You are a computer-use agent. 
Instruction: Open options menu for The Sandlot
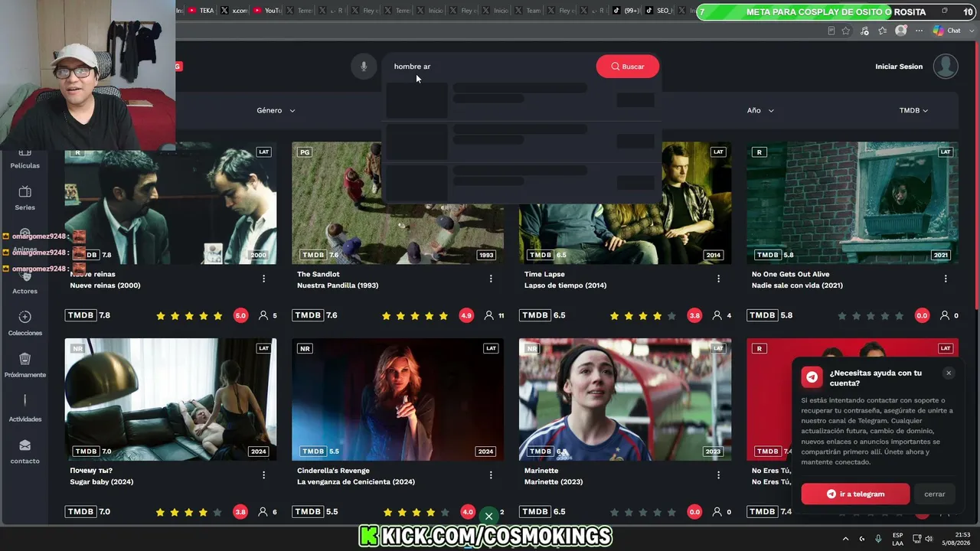[x=491, y=279]
